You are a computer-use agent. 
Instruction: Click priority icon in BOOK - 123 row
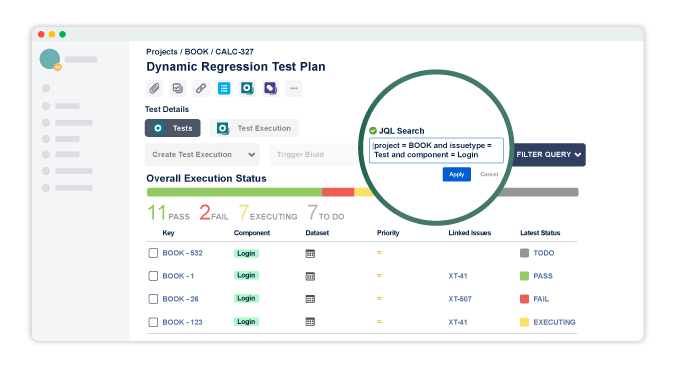[379, 322]
